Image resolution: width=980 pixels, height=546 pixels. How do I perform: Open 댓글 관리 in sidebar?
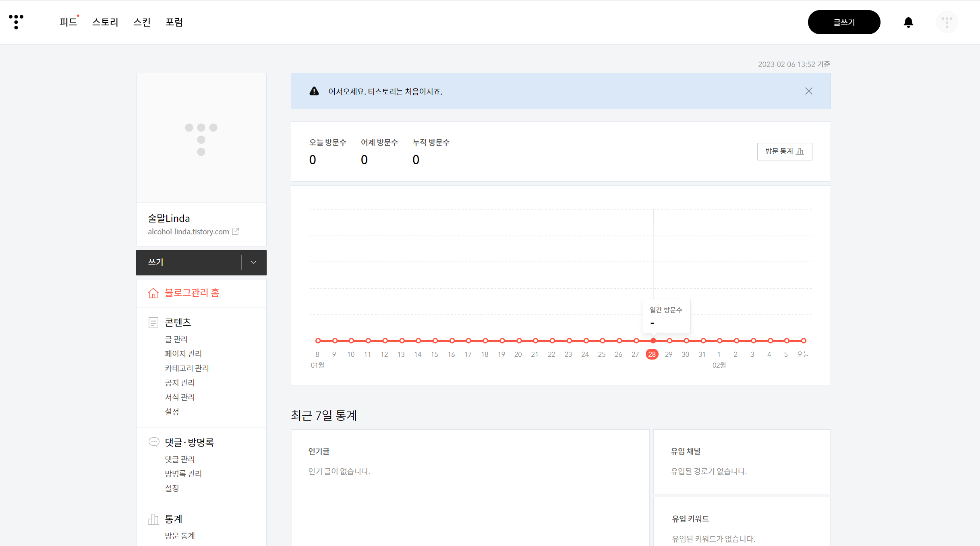click(x=180, y=459)
